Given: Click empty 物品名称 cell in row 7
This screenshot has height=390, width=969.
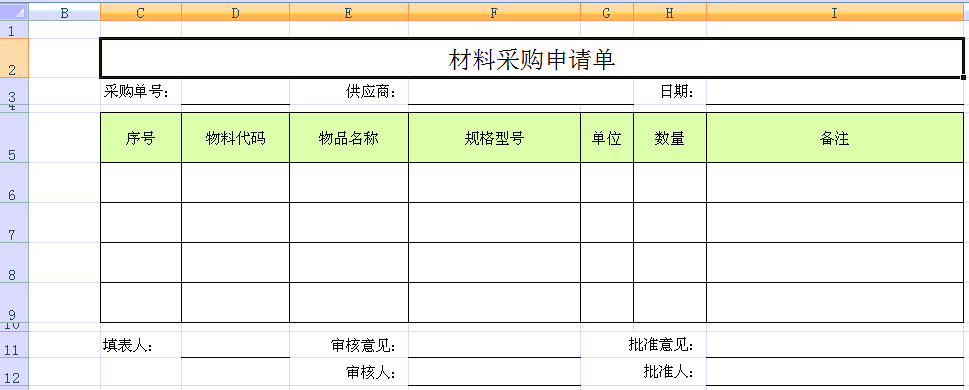Looking at the screenshot, I should click(x=349, y=223).
